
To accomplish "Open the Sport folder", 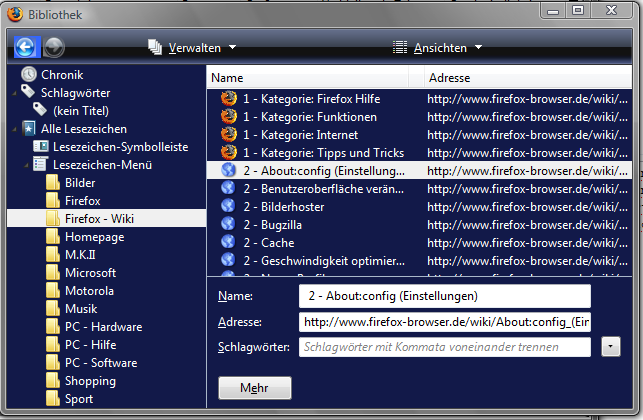I will coord(79,399).
